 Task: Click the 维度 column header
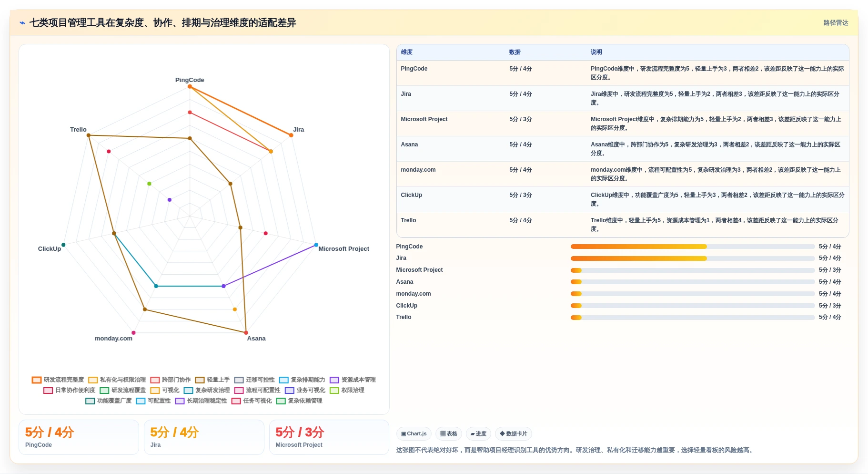(406, 52)
